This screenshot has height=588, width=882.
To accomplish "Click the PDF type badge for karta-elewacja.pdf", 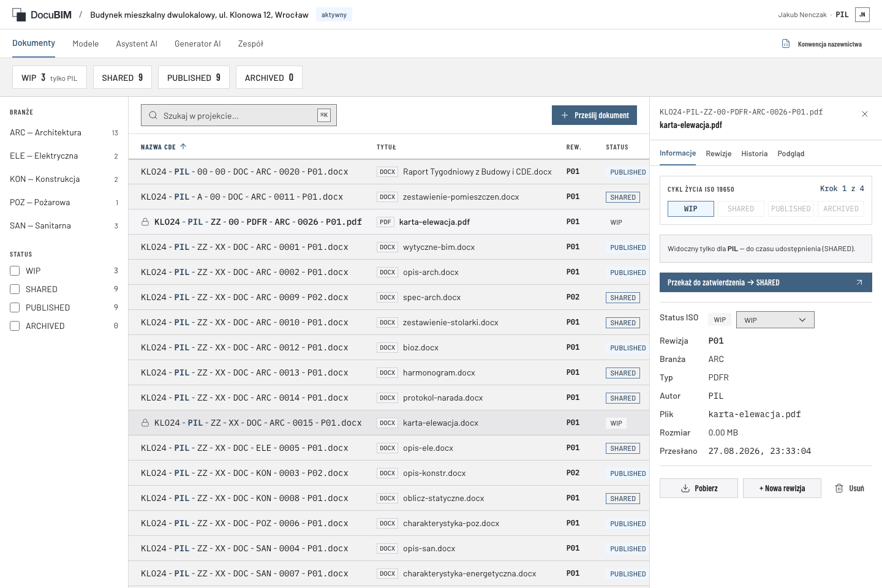I will pos(385,222).
